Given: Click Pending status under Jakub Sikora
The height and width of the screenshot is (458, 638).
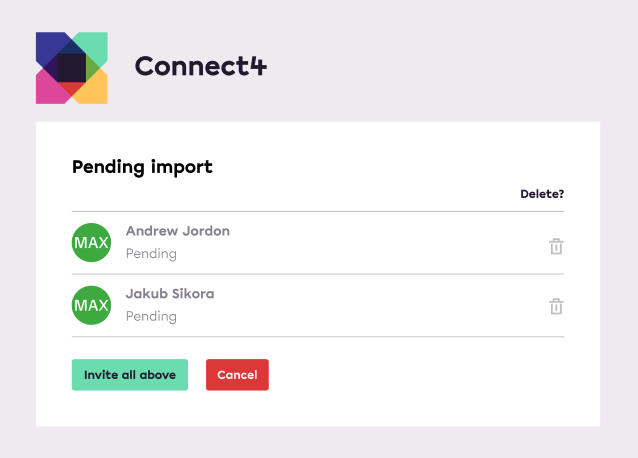Looking at the screenshot, I should point(151,316).
